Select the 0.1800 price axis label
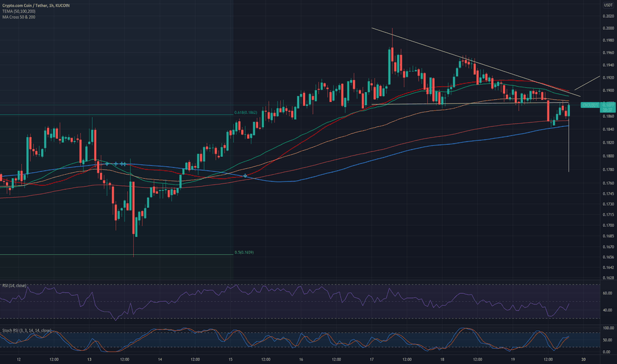617x364 pixels. [x=608, y=156]
